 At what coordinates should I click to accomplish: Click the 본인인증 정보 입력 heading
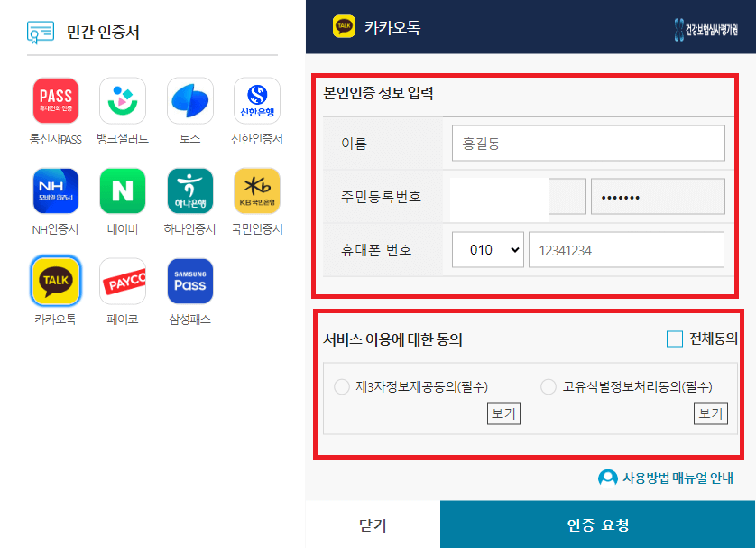point(378,93)
